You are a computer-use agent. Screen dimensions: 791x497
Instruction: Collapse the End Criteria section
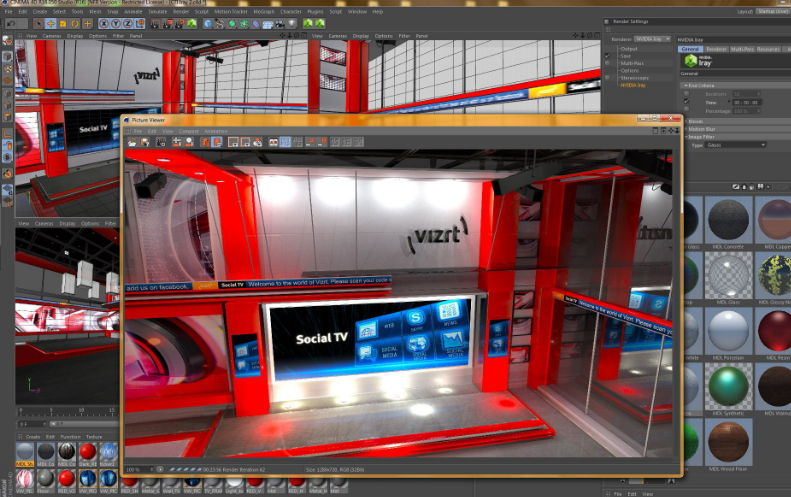point(686,86)
